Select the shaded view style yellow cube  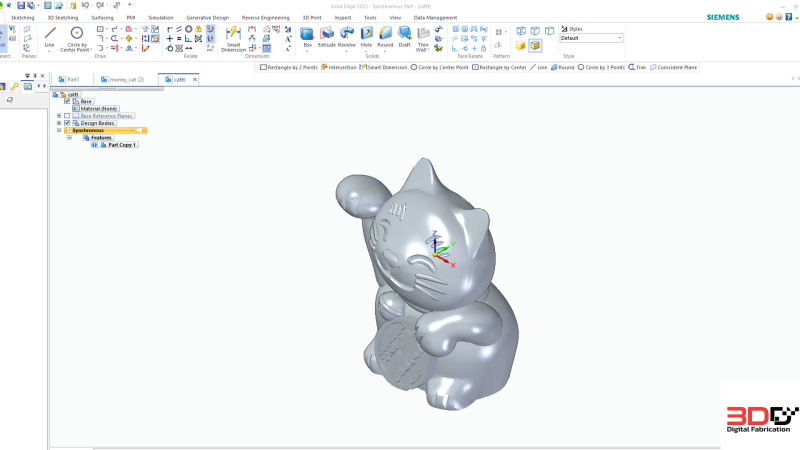coord(520,45)
